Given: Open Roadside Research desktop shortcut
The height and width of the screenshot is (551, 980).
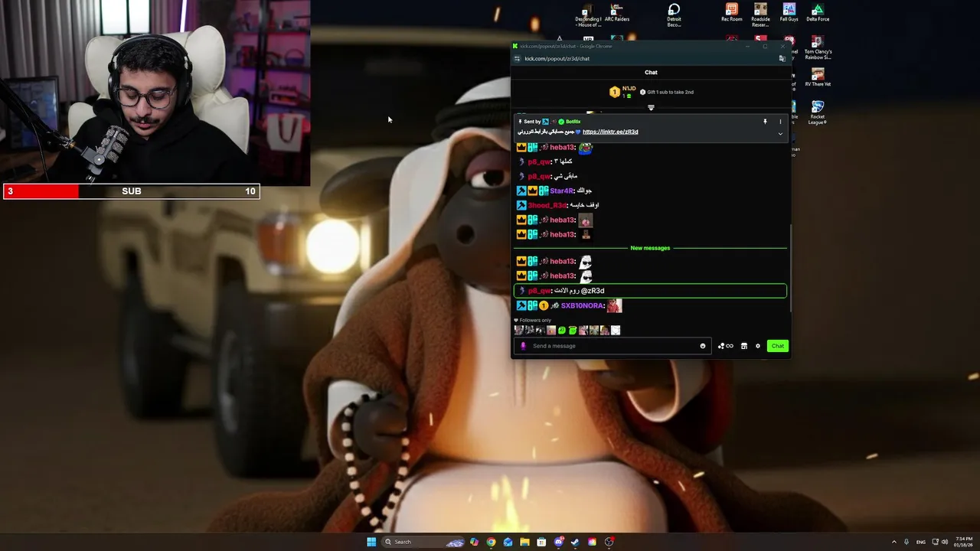Looking at the screenshot, I should (760, 15).
